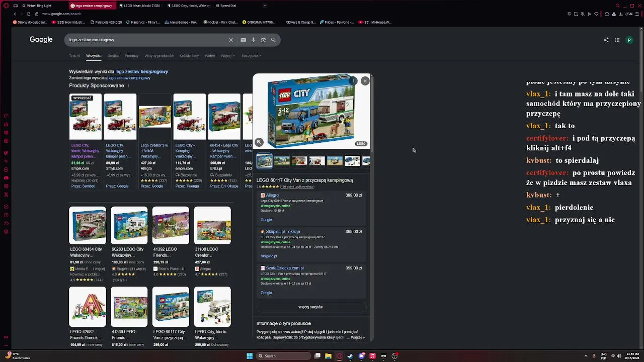Take a page snapshot from the toolbar
The height and width of the screenshot is (362, 644).
576,14
